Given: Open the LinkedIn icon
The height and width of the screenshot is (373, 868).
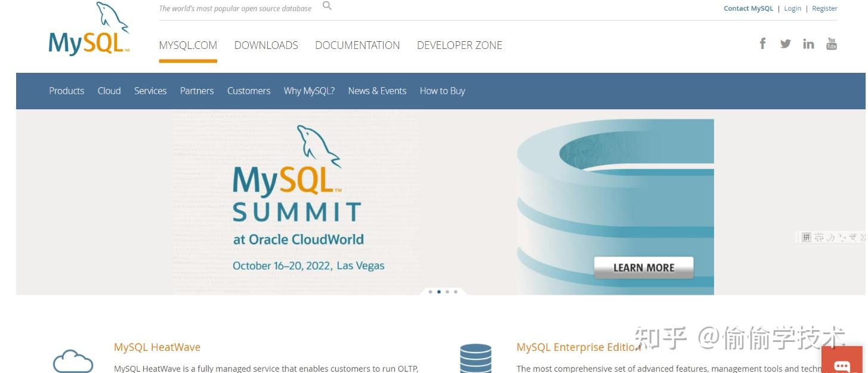Looking at the screenshot, I should click(808, 43).
